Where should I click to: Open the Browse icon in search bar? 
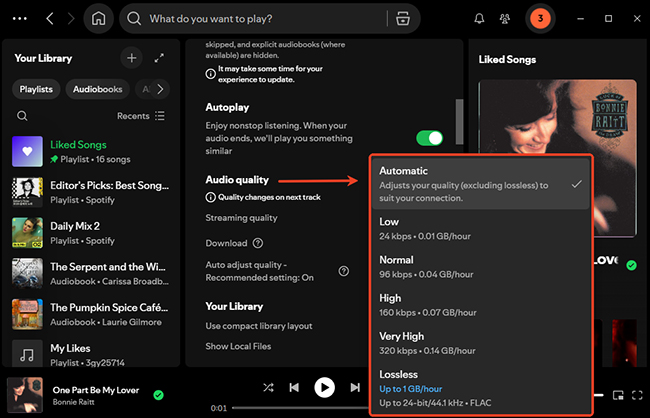click(403, 19)
